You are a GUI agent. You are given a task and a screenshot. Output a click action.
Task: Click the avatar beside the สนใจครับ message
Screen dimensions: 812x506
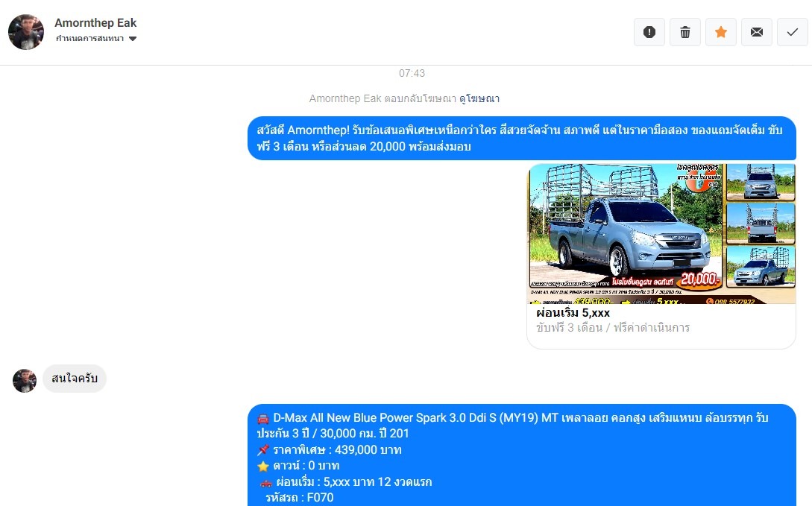click(x=25, y=381)
